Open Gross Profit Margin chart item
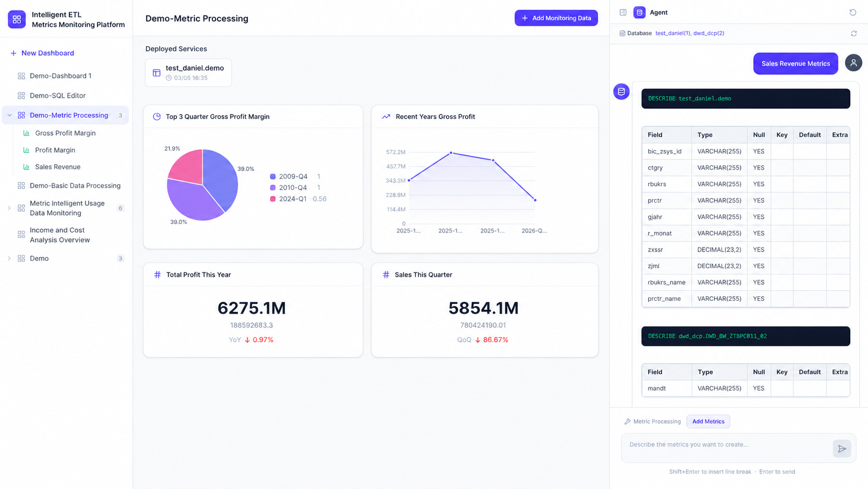The image size is (868, 489). tap(65, 133)
